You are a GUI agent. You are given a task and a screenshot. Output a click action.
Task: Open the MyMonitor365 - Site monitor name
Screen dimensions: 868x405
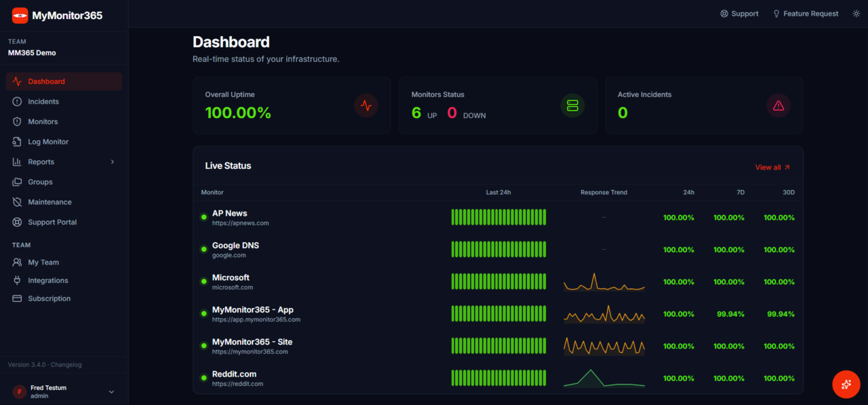point(252,342)
